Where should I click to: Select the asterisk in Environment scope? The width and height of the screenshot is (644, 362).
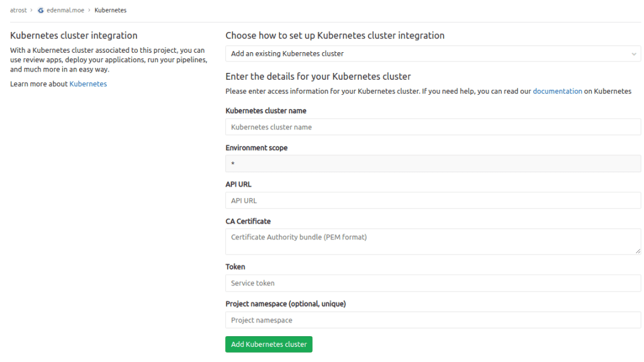[x=233, y=163]
